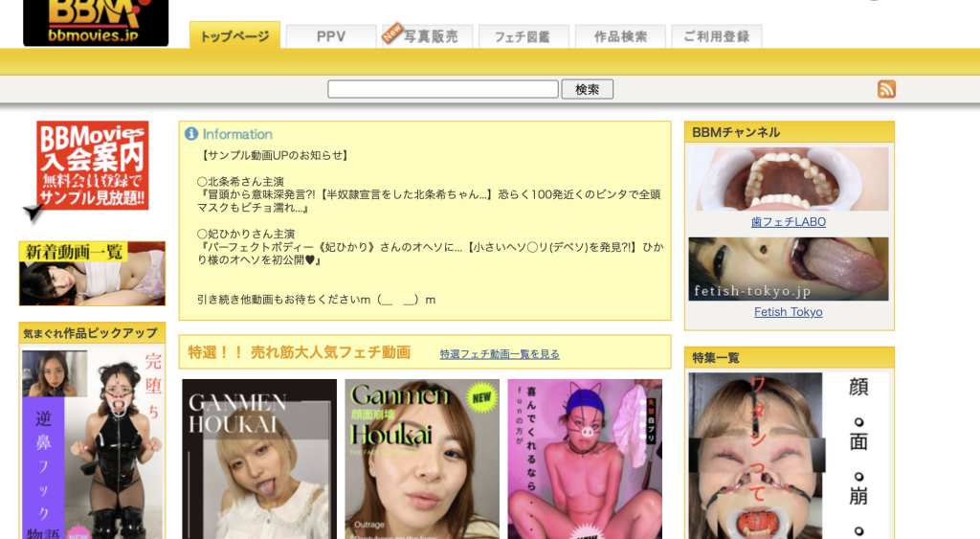Switch to the PPV tab
The image size is (980, 539).
tap(331, 36)
